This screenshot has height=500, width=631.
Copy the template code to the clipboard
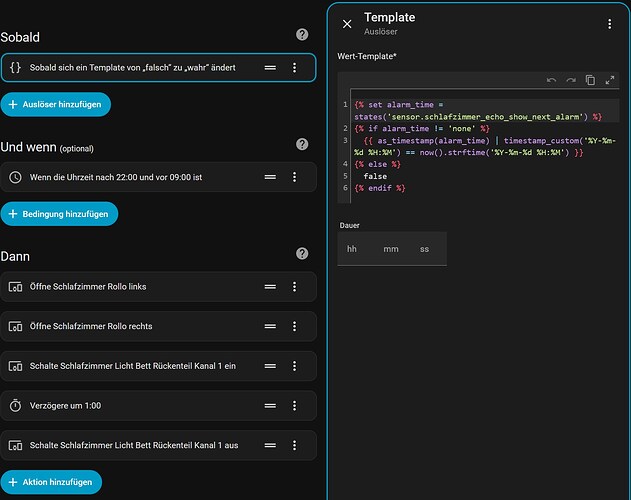[x=590, y=80]
